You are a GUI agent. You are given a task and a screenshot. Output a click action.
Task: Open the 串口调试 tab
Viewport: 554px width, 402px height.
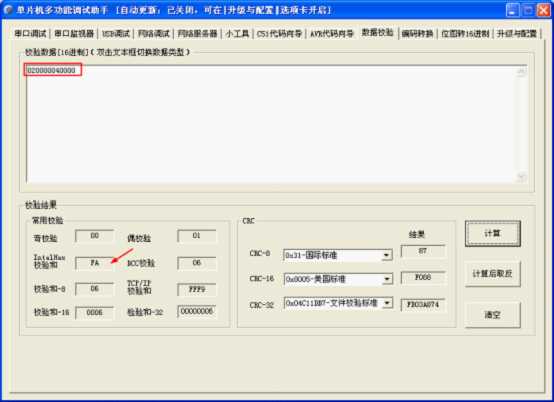pyautogui.click(x=30, y=34)
